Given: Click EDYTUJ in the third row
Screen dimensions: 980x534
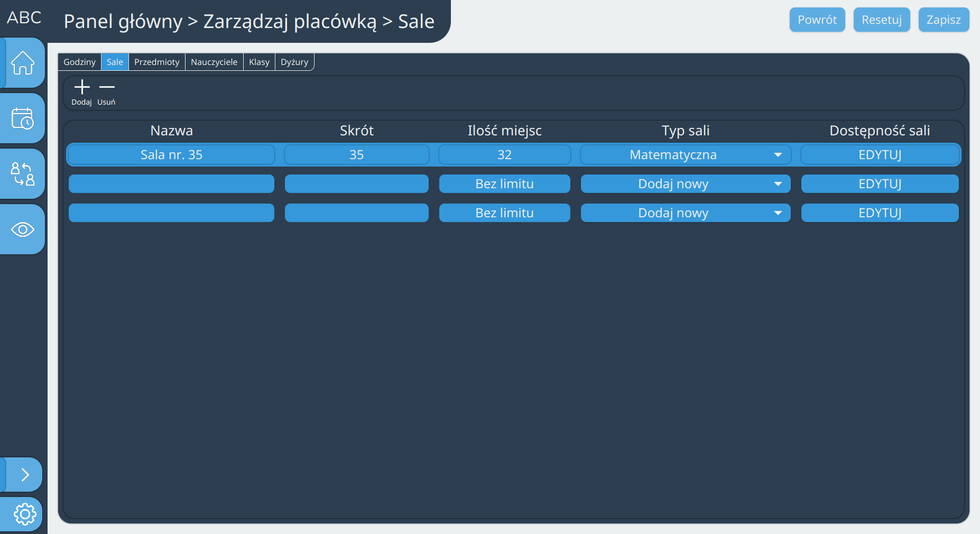Looking at the screenshot, I should 880,213.
